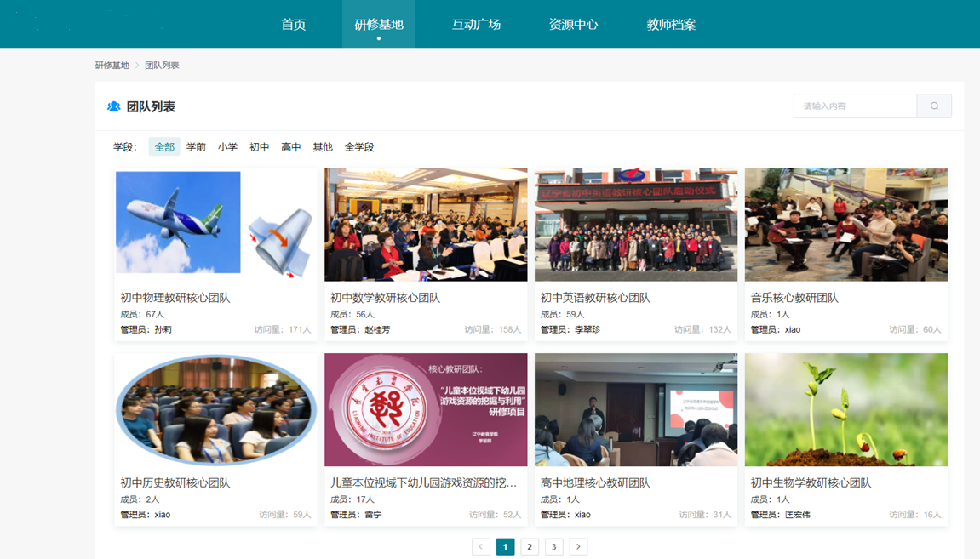Open the 音乐核心教研团队 title link

click(794, 298)
